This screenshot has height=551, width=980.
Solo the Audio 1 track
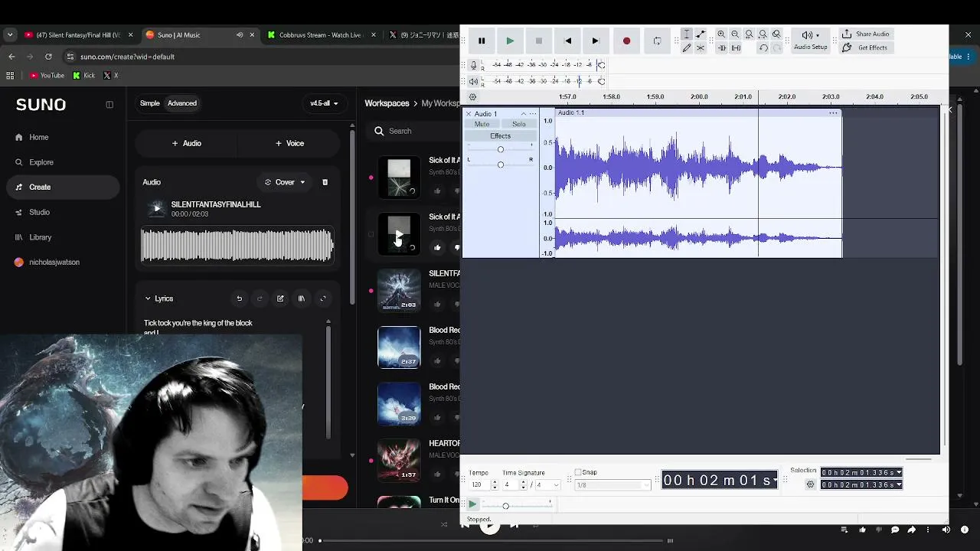(519, 124)
